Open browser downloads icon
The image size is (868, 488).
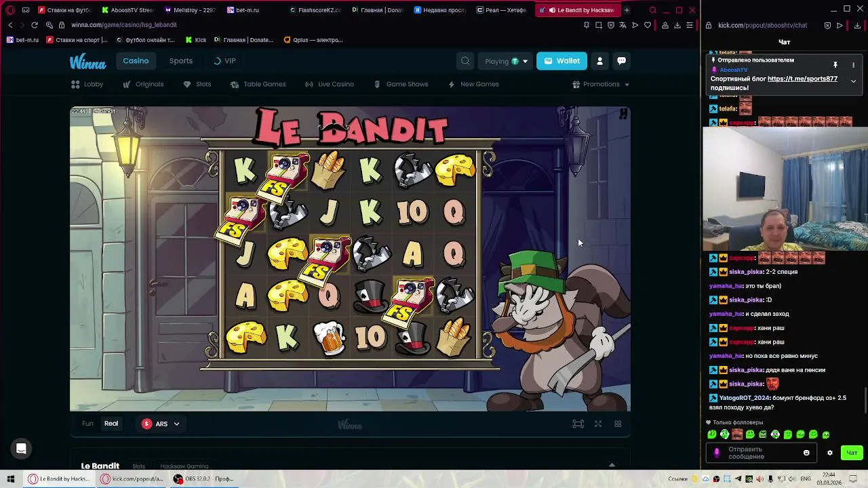click(677, 25)
